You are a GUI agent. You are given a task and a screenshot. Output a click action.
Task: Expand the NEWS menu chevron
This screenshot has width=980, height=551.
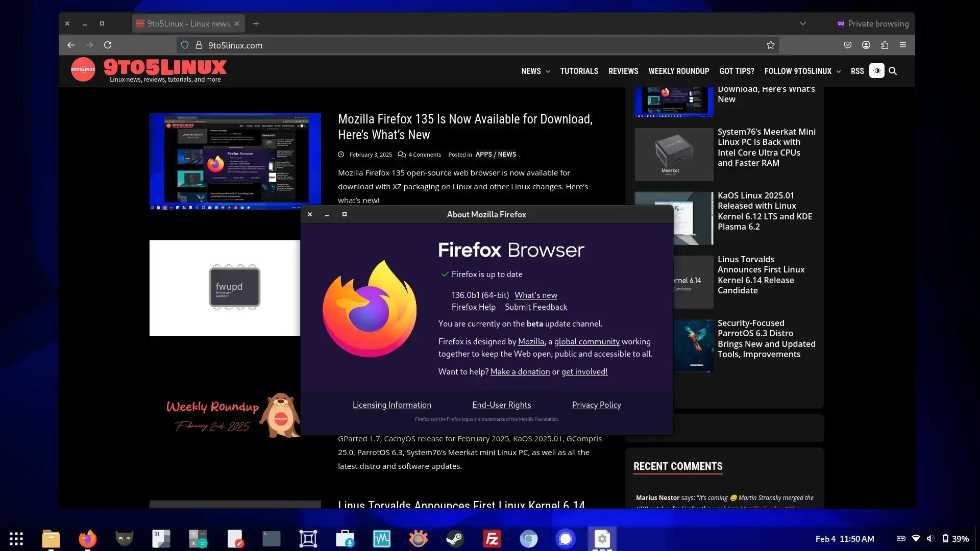pos(548,71)
